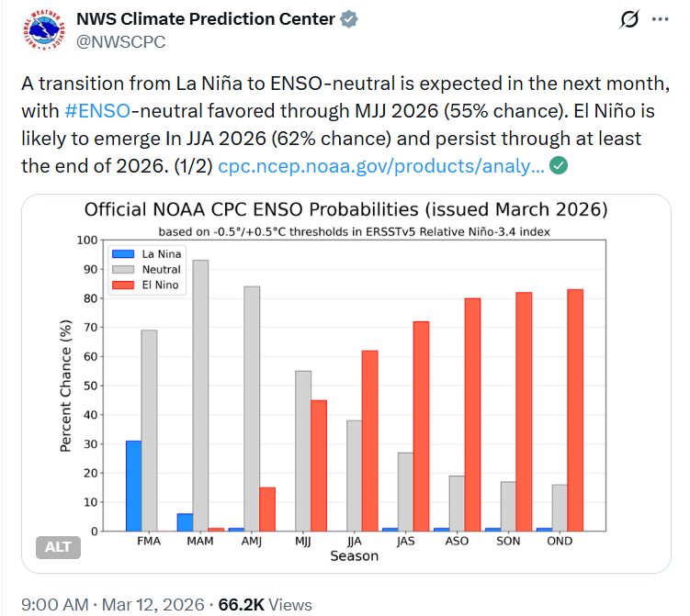Click the red El Nino bar at OND

pos(575,409)
